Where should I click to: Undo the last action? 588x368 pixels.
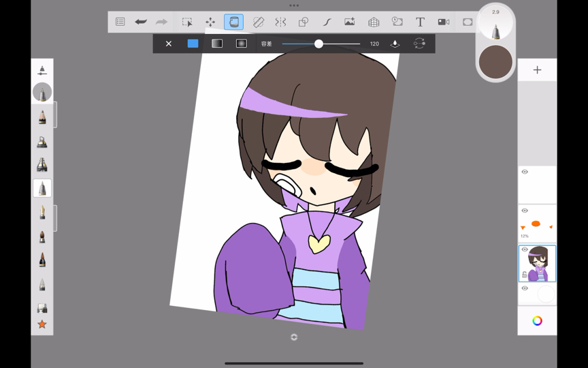point(141,22)
